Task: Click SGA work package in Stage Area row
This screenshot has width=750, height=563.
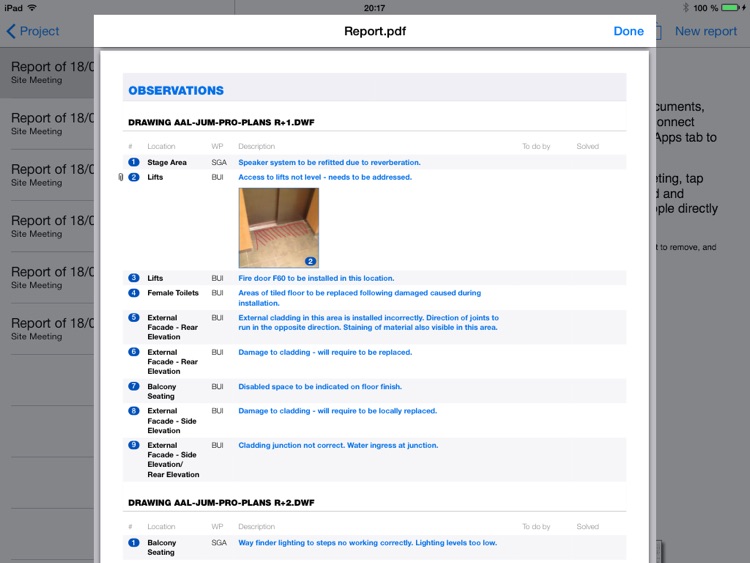Action: 219,162
